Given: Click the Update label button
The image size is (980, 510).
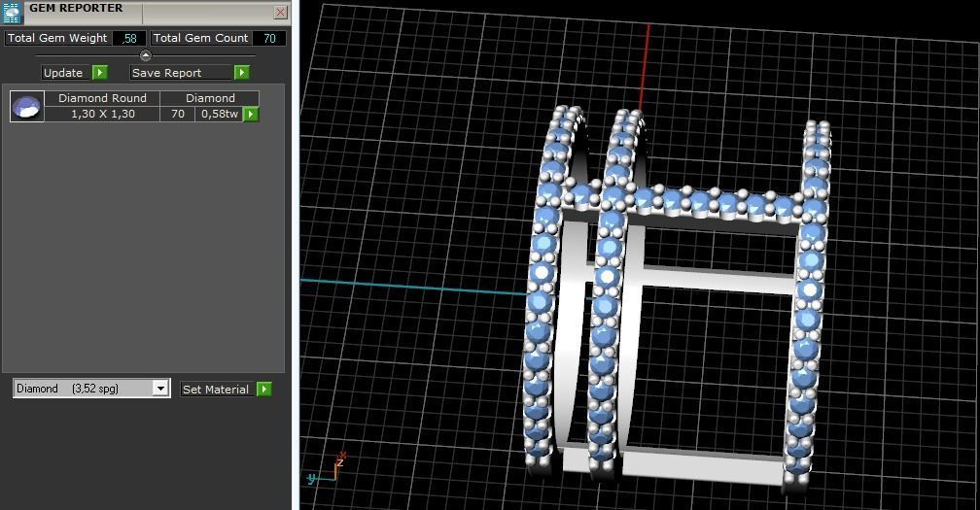Looking at the screenshot, I should (x=66, y=73).
